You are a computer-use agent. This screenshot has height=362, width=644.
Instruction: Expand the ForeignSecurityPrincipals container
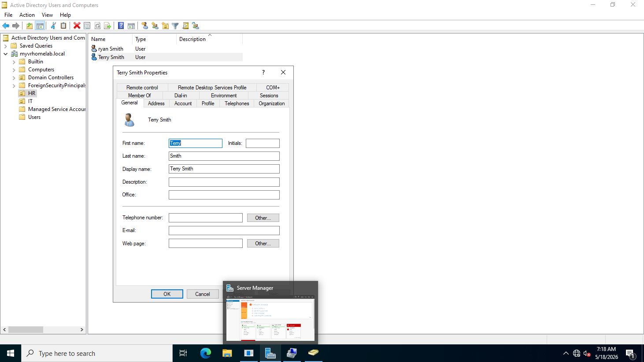click(x=14, y=86)
